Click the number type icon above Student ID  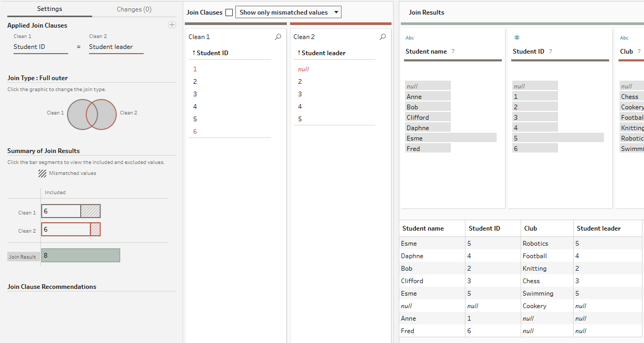pyautogui.click(x=516, y=38)
